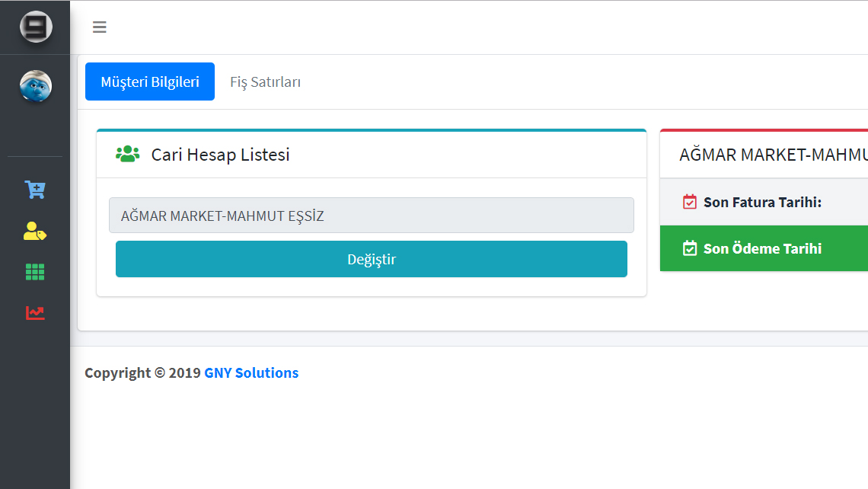Select the yellow user tag sidebar icon
868x489 pixels.
(35, 231)
